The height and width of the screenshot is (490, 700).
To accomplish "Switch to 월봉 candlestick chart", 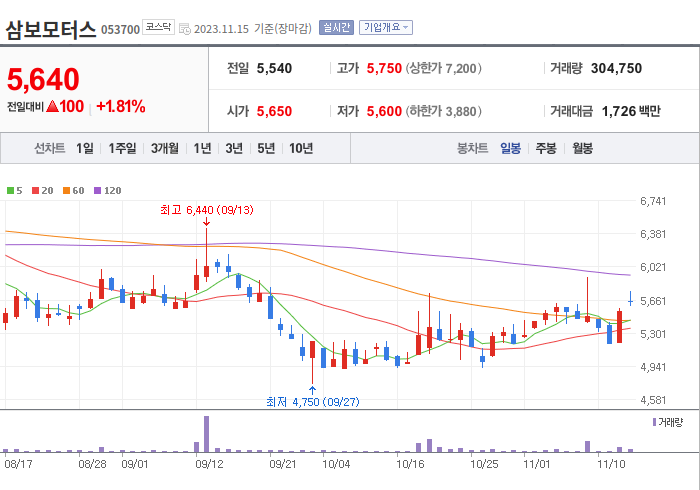I will pos(583,148).
